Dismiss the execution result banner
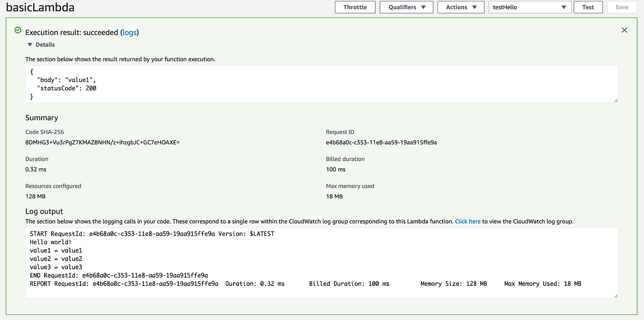 624,29
